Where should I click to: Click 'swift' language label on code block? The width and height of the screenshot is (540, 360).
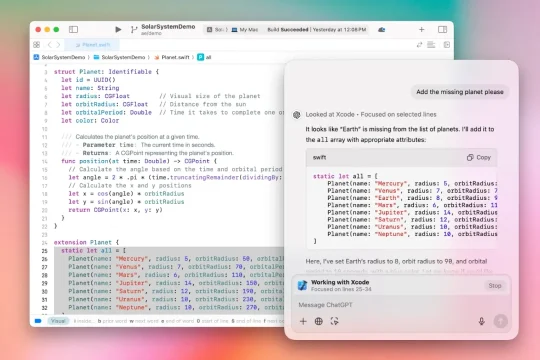tap(319, 157)
